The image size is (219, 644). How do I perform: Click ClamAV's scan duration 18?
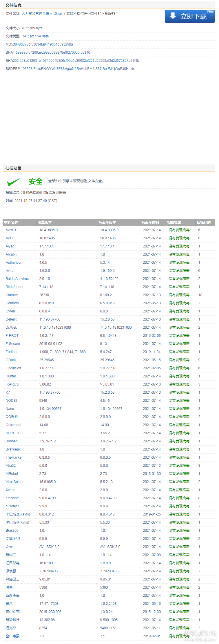coord(200,295)
